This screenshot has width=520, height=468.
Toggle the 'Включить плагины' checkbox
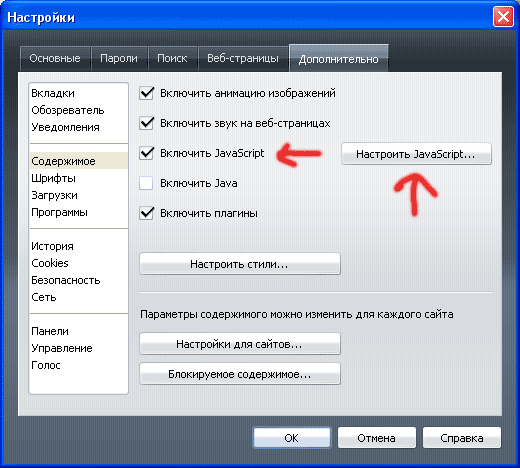[x=146, y=213]
